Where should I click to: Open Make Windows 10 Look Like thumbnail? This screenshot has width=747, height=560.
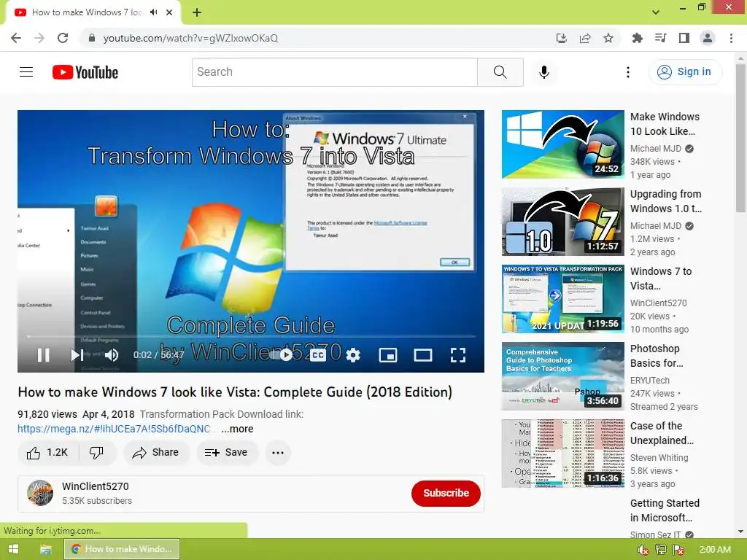point(562,144)
